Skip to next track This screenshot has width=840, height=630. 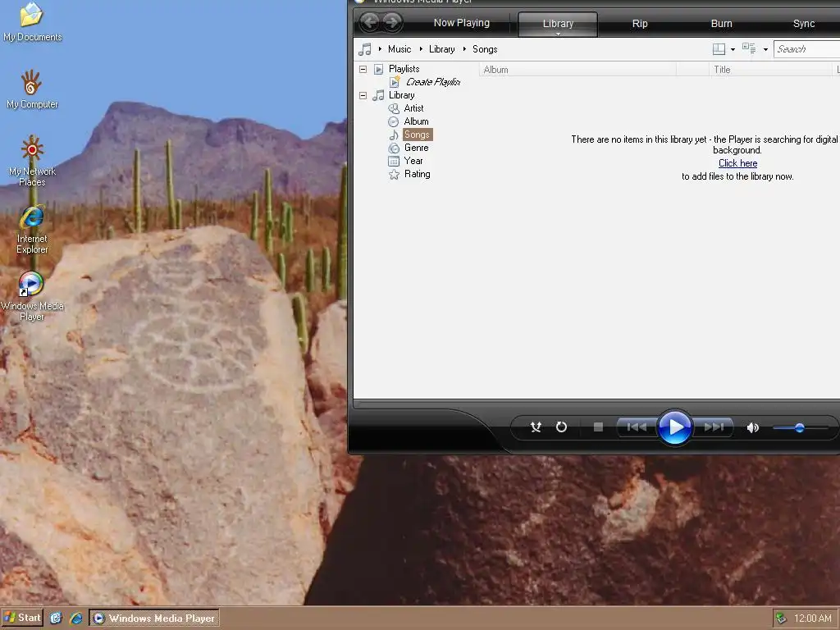pos(713,427)
